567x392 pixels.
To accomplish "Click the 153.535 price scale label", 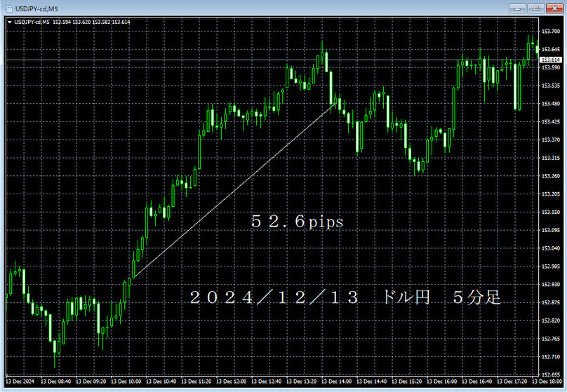I will click(551, 86).
